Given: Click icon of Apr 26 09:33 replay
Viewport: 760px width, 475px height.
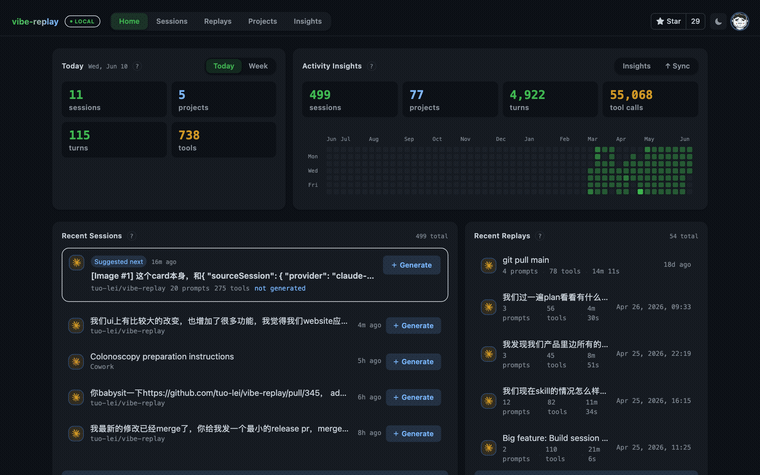Looking at the screenshot, I should (488, 307).
